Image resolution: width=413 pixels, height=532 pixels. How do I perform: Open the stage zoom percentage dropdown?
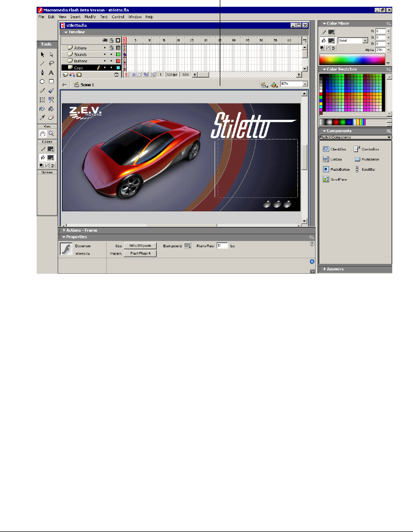305,84
